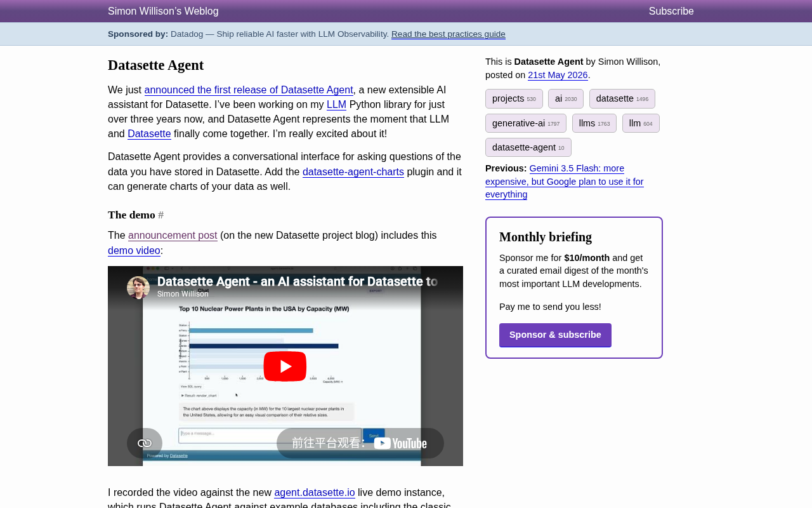The image size is (812, 508).
Task: Select the llms tag
Action: tap(594, 123)
